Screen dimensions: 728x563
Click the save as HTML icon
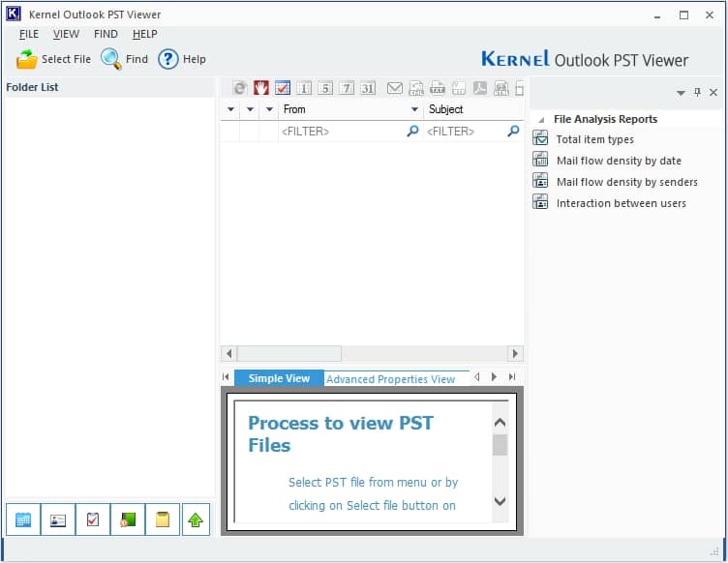pos(501,88)
